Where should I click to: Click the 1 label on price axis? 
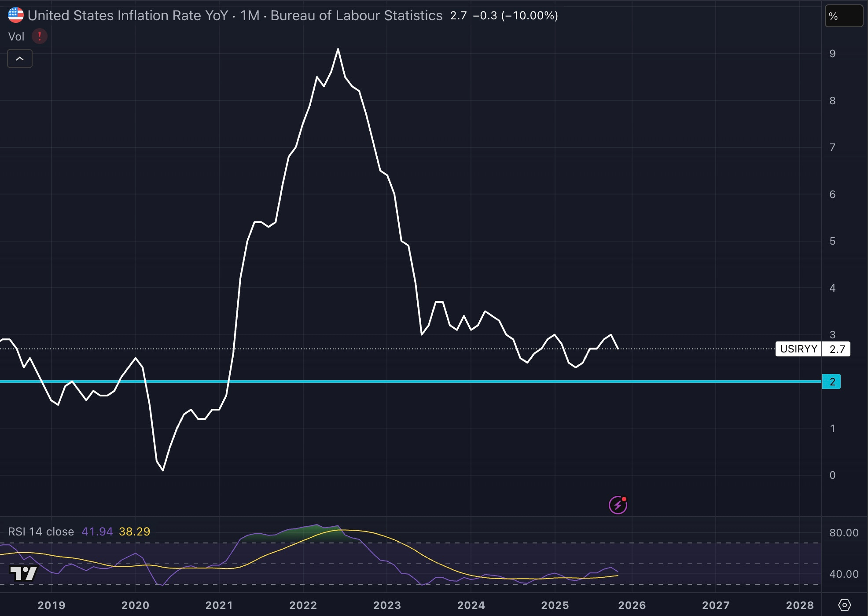[832, 429]
